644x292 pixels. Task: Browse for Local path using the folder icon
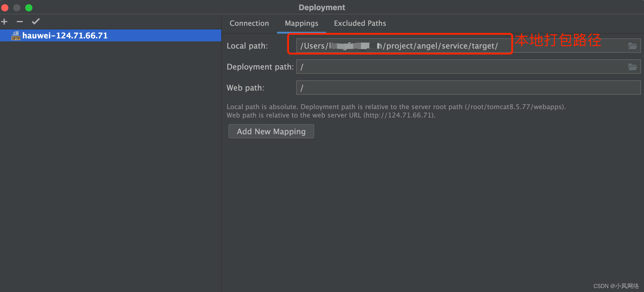click(x=633, y=46)
